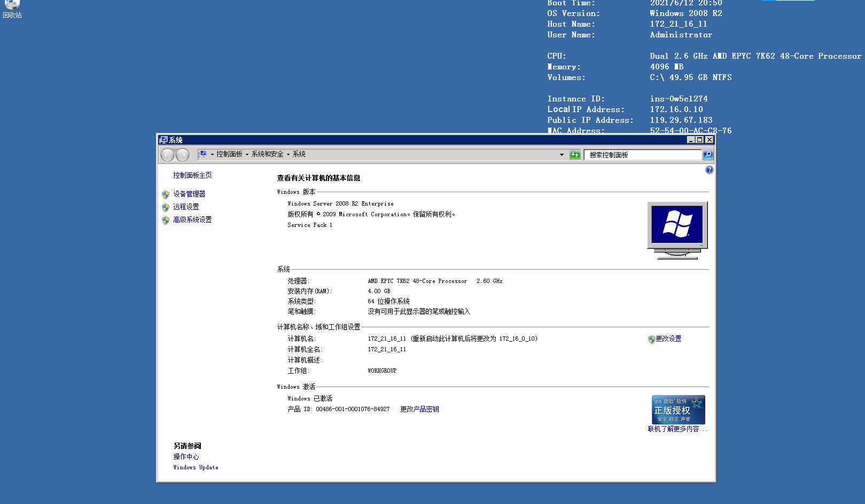865x504 pixels.
Task: Click 更改设置 link
Action: 668,338
